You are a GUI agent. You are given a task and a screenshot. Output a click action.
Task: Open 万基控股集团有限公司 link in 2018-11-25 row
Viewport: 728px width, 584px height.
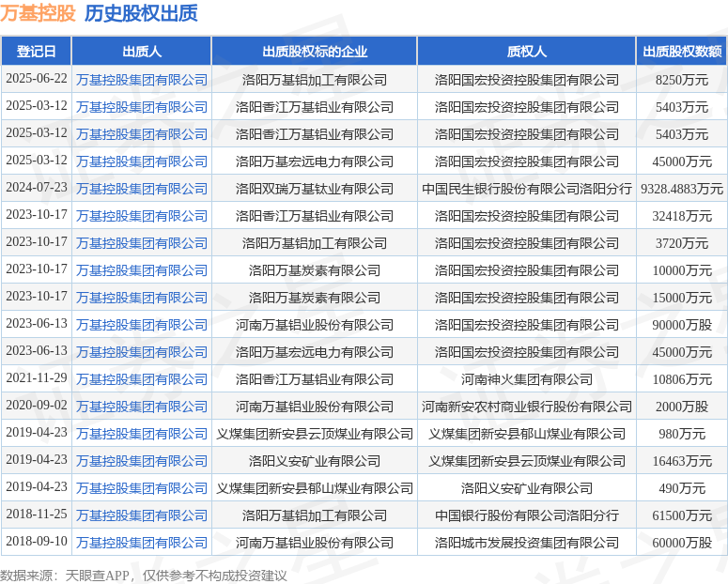[142, 515]
